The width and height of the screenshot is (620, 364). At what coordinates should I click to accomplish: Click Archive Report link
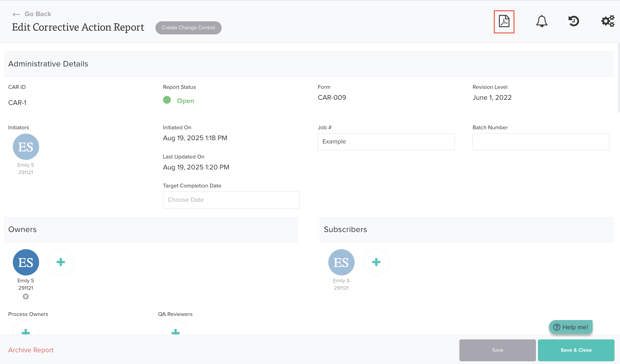[31, 350]
